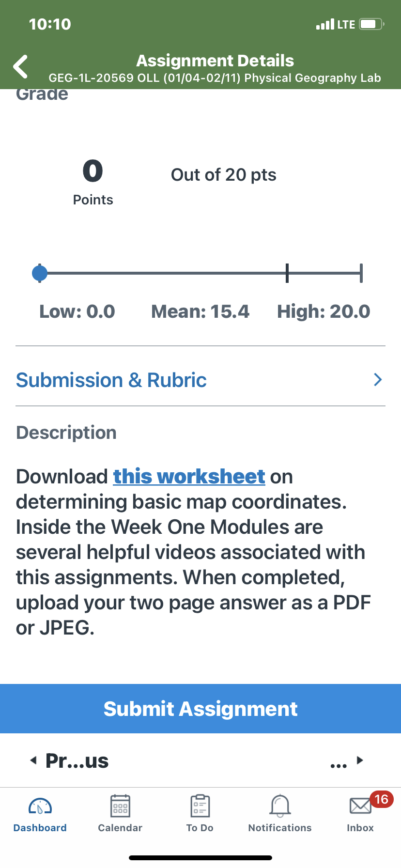Tap the Assignment Details title
Image resolution: width=401 pixels, height=868 pixels.
(215, 61)
